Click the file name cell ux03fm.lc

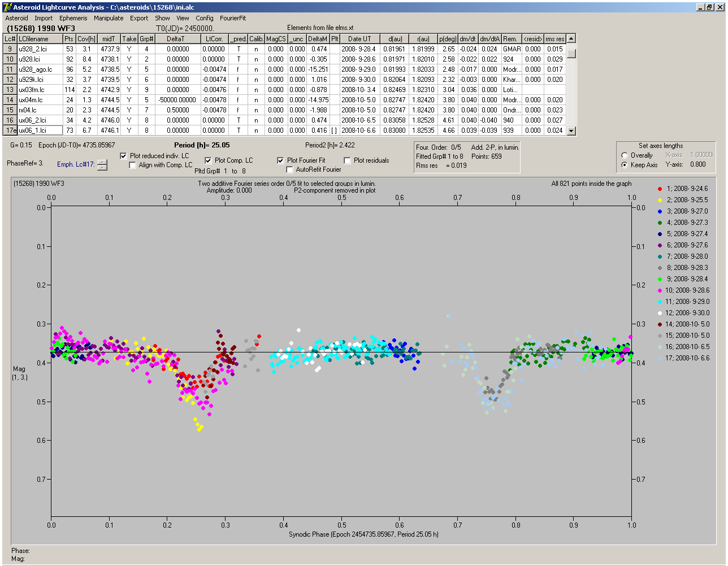click(x=40, y=90)
